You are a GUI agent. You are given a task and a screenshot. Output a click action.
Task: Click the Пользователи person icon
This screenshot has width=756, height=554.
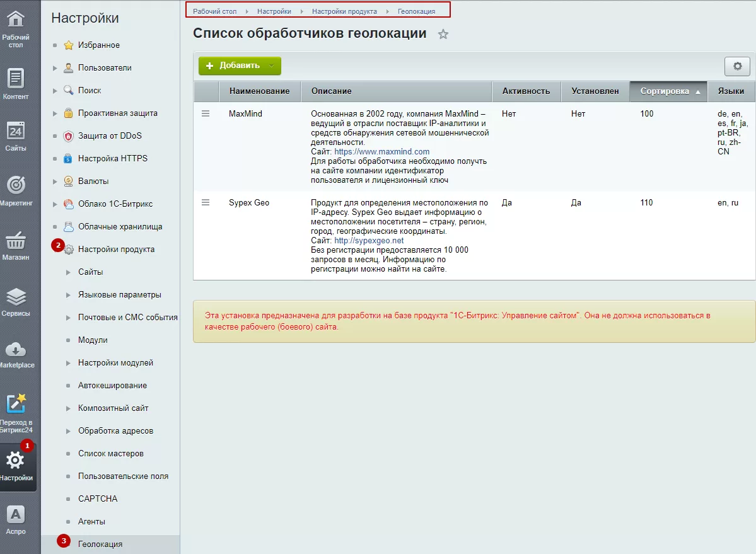69,68
